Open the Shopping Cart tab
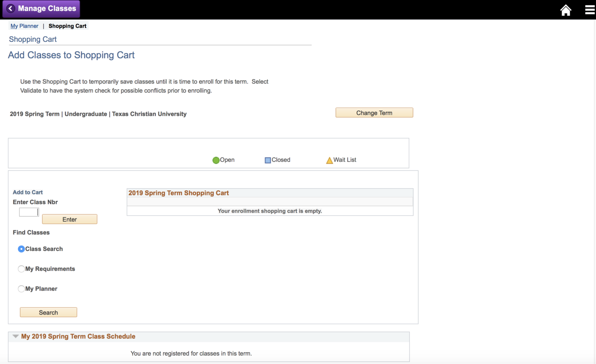This screenshot has width=596, height=364. pyautogui.click(x=68, y=26)
